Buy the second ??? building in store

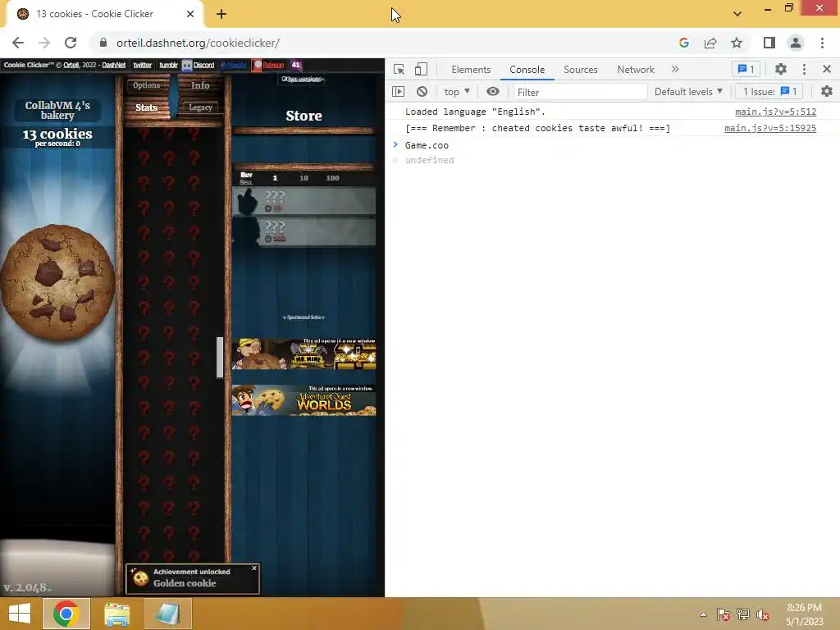(x=304, y=232)
